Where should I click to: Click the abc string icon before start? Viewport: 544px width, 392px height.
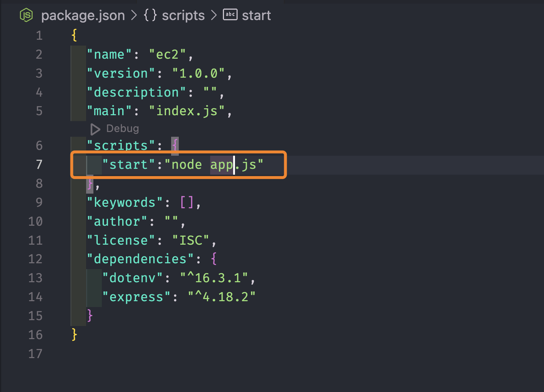pyautogui.click(x=230, y=15)
